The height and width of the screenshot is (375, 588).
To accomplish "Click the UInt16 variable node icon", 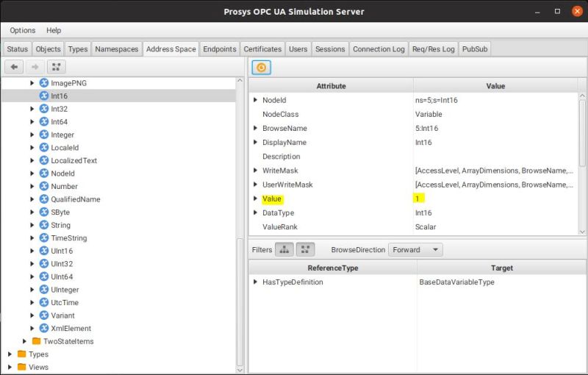I will pos(44,251).
